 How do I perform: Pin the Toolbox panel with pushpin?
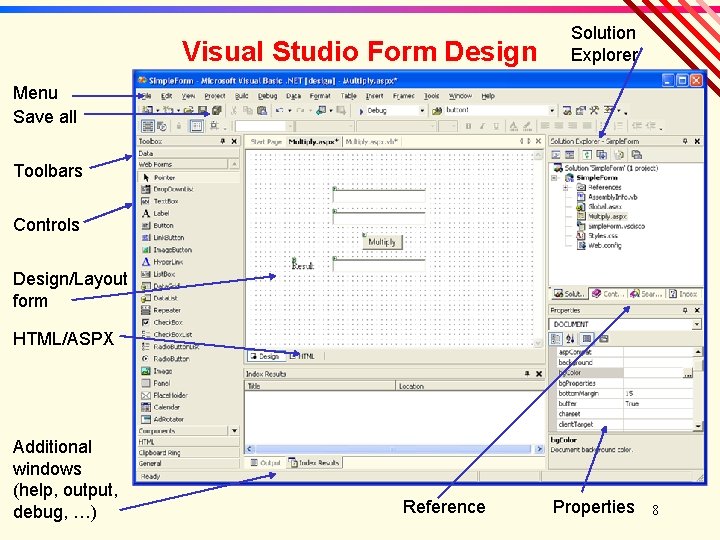(223, 141)
